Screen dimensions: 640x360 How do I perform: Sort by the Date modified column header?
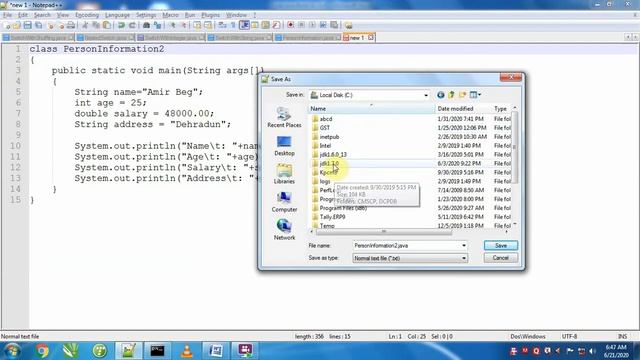(463, 109)
